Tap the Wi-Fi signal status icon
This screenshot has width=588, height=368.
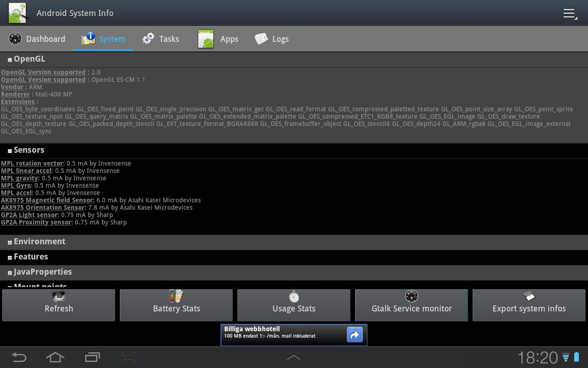pyautogui.click(x=565, y=357)
